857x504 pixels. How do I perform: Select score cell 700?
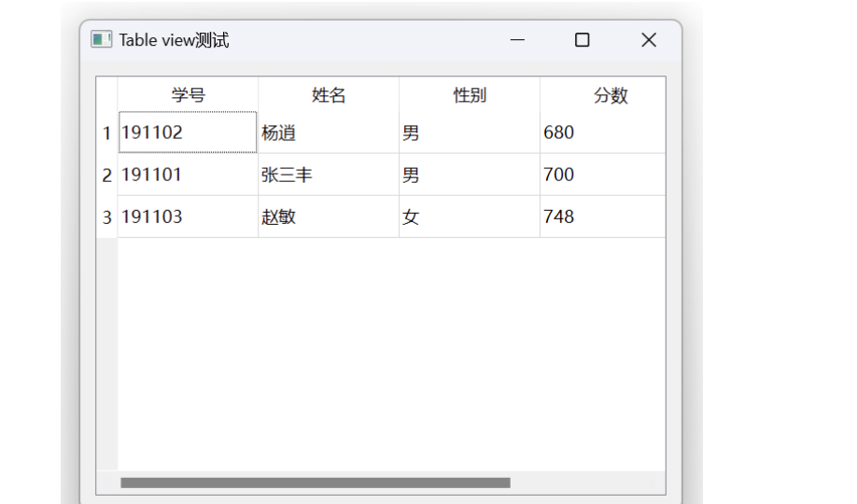pyautogui.click(x=603, y=175)
